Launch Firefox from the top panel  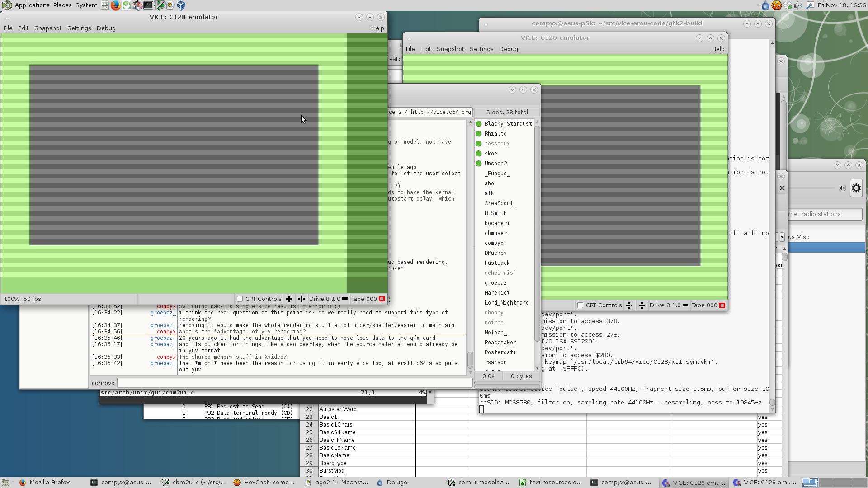pyautogui.click(x=116, y=5)
